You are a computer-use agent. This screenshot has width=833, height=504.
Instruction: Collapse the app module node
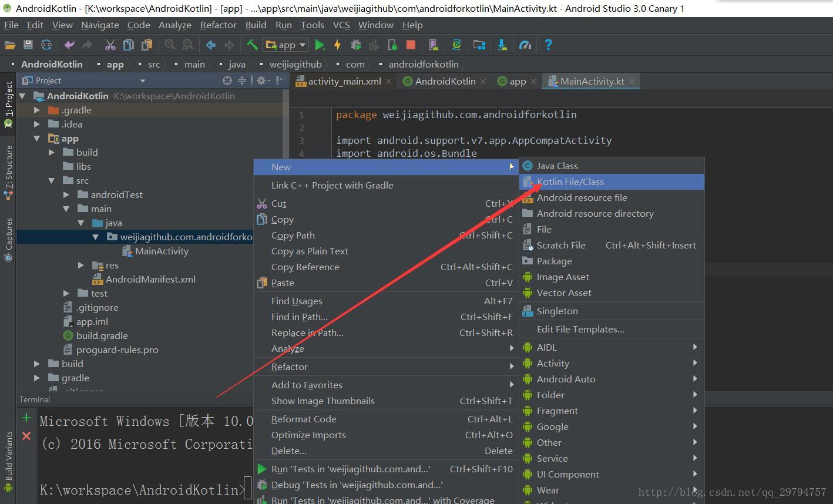[37, 138]
